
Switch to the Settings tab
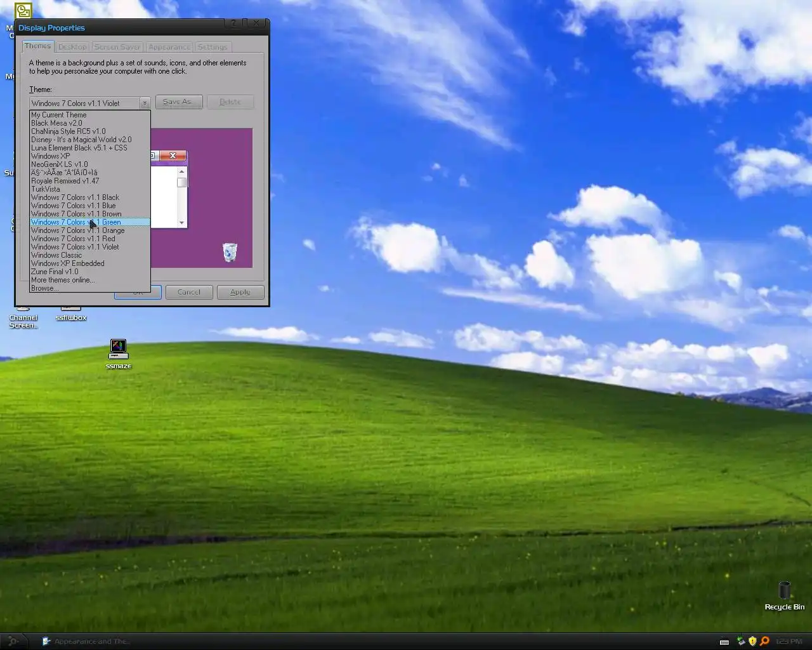[x=213, y=47]
